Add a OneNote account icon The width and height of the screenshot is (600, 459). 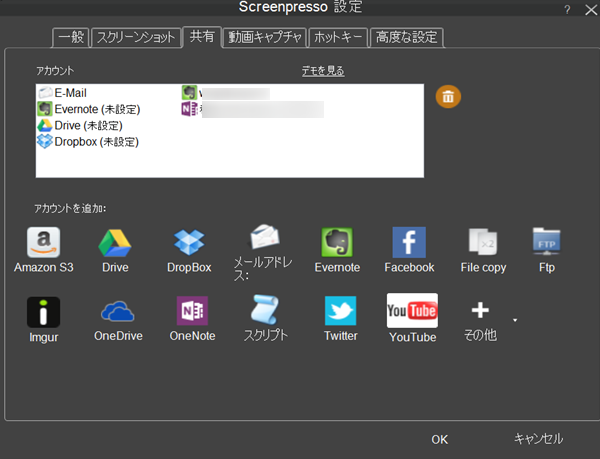192,310
